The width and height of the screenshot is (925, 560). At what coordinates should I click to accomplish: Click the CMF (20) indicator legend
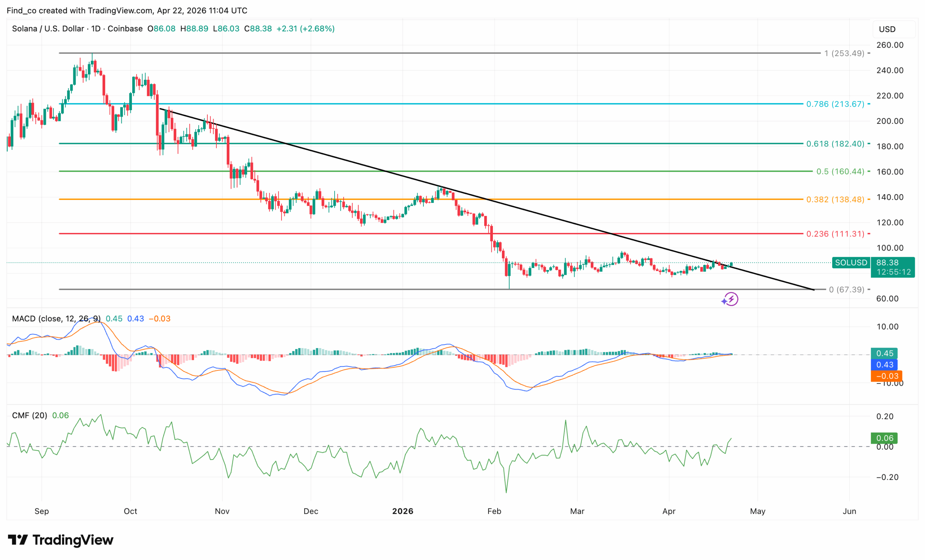click(x=30, y=415)
